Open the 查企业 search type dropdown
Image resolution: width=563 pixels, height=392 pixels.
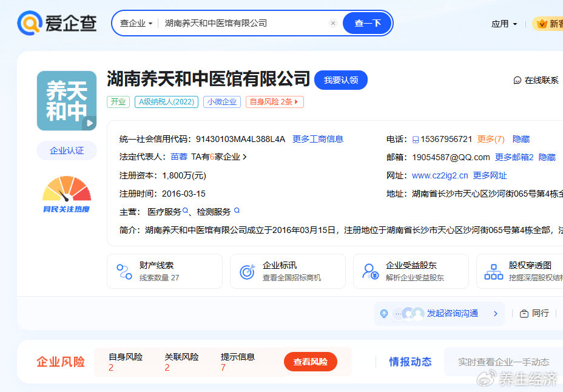136,24
